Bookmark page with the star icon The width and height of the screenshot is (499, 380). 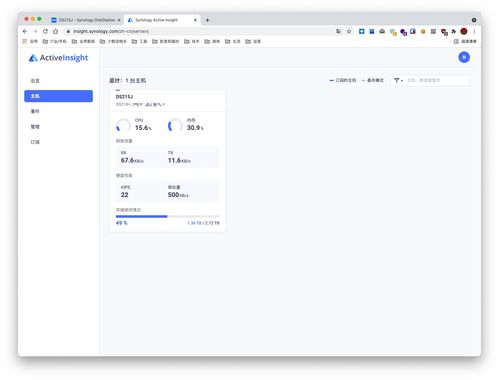tap(349, 31)
